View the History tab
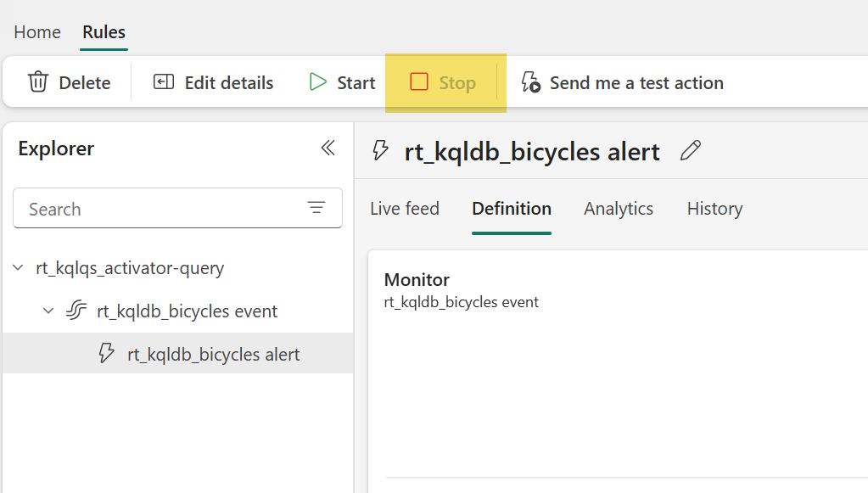This screenshot has height=493, width=868. pyautogui.click(x=714, y=209)
